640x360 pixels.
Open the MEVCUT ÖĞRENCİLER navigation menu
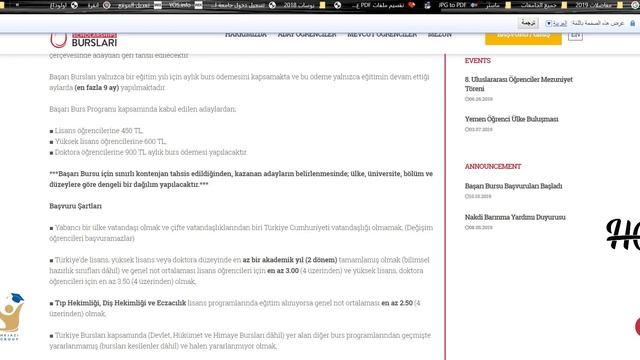[x=382, y=35]
